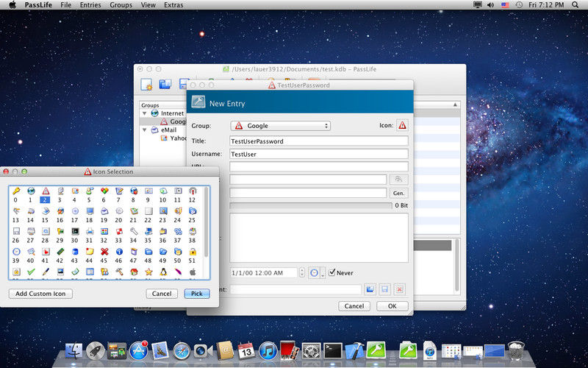Click Pick in Icon Selection dialog
Viewport: 588px width, 368px height.
[197, 294]
